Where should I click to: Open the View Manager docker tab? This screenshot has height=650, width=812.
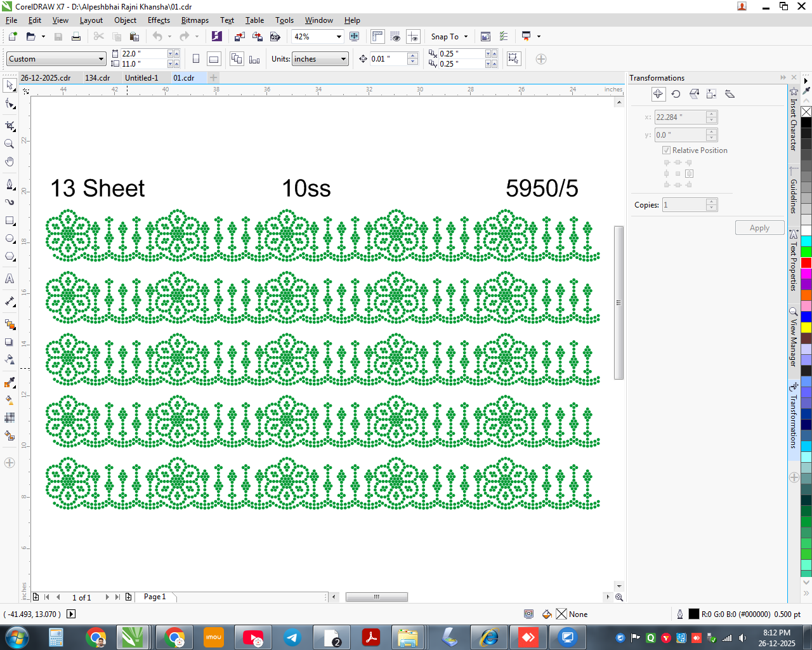(x=794, y=338)
